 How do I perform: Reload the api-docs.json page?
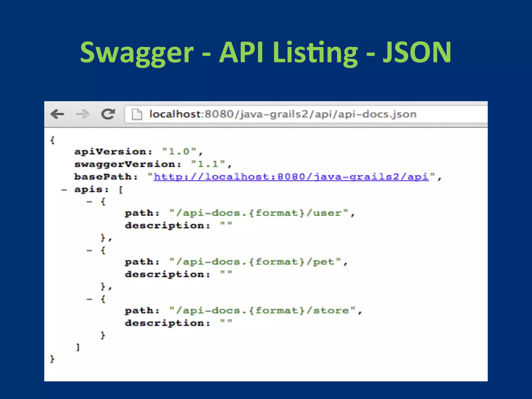pyautogui.click(x=108, y=114)
